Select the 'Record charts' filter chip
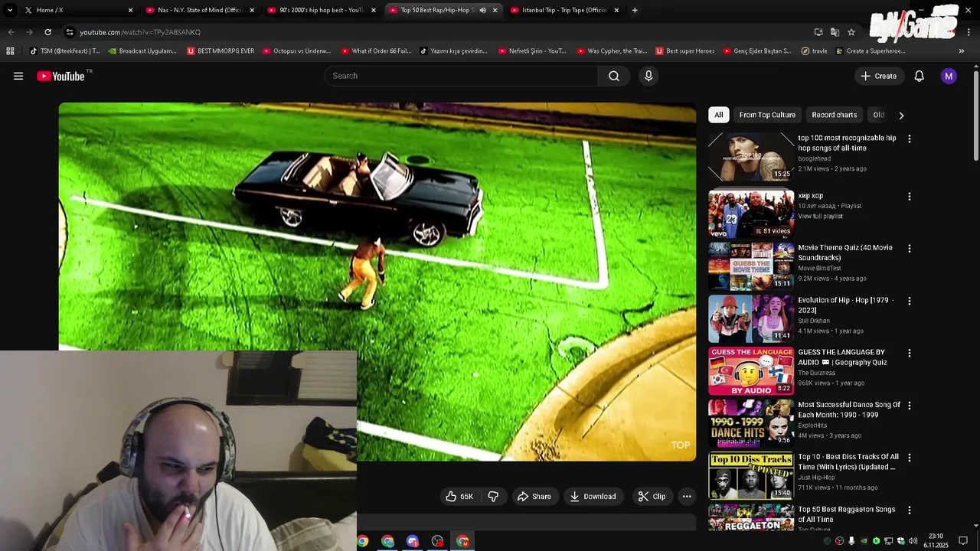Image resolution: width=980 pixels, height=551 pixels. pyautogui.click(x=834, y=115)
